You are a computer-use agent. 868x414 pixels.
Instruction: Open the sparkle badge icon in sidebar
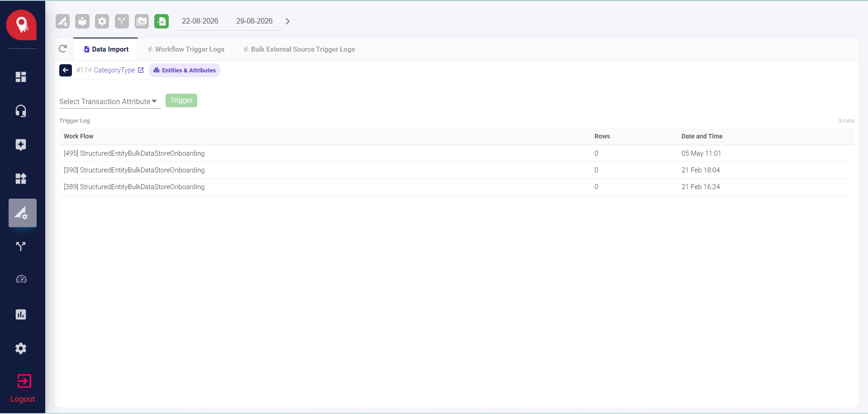[21, 145]
